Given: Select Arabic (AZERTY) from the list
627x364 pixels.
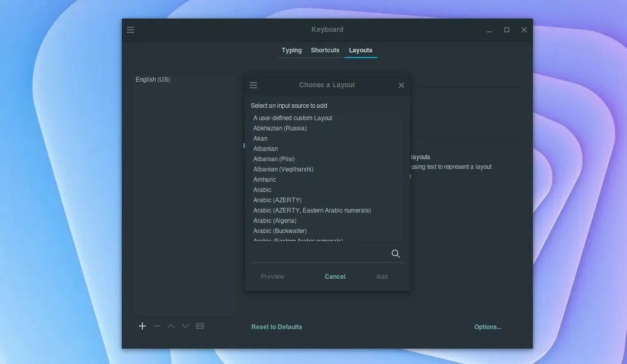Looking at the screenshot, I should pos(278,200).
